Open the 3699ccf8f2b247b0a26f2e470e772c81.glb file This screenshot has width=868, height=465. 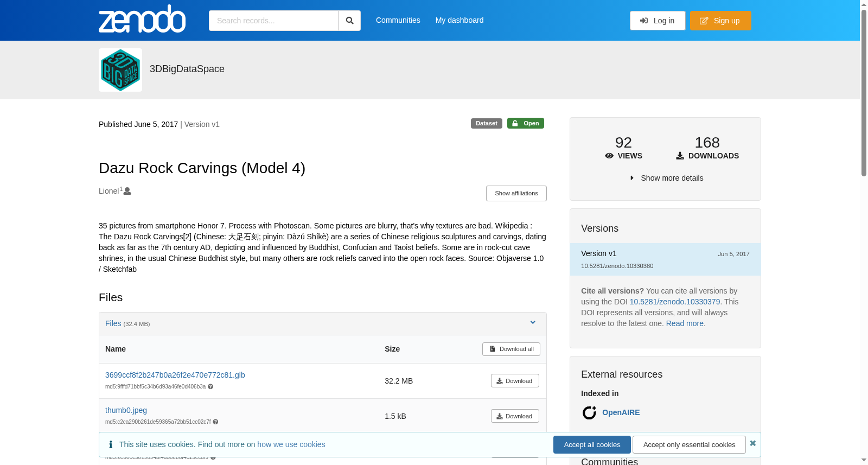(x=175, y=375)
